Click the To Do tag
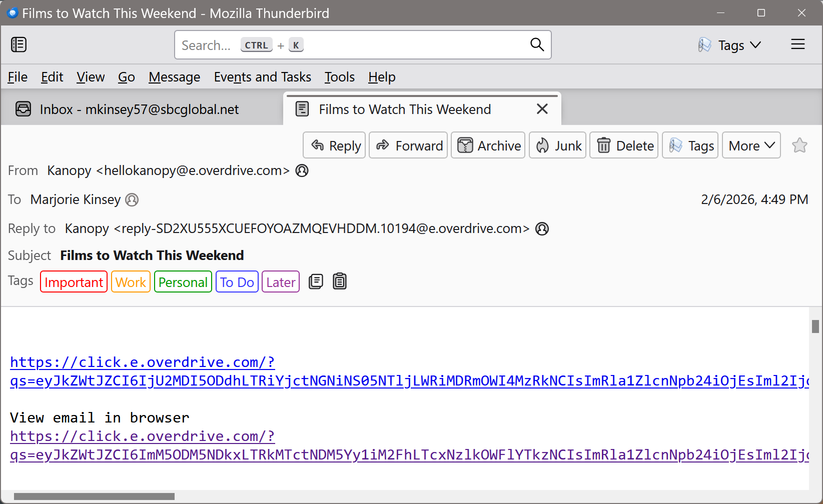Viewport: 823px width, 504px height. click(237, 282)
